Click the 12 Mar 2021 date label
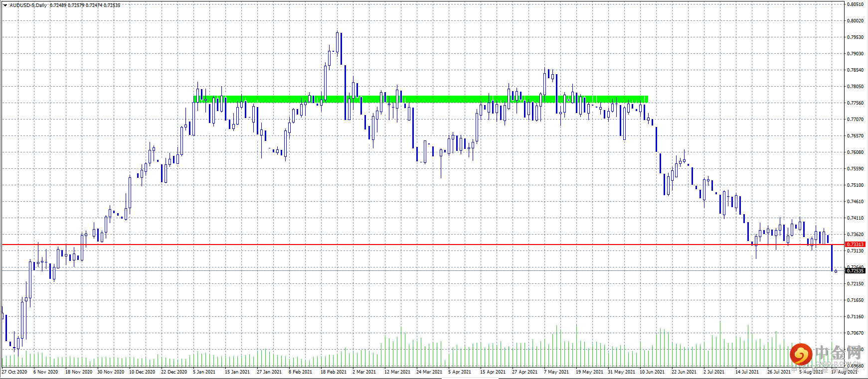The image size is (868, 379). [x=397, y=372]
